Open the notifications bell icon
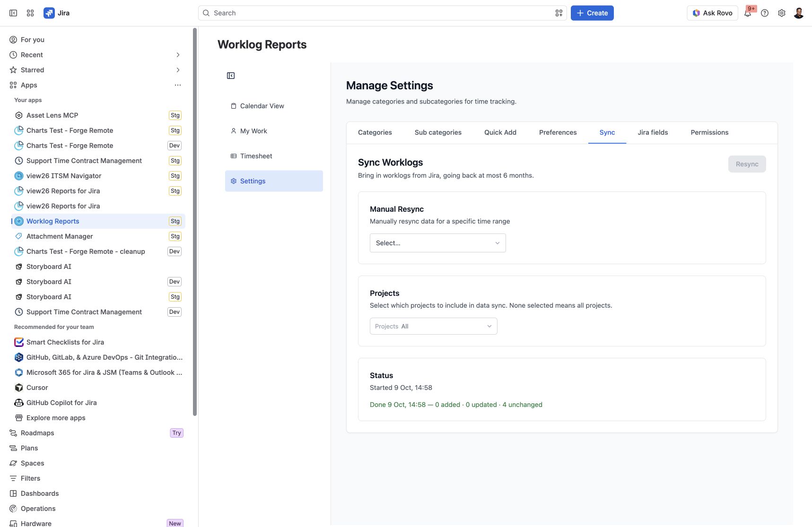Viewport: 812px width, 527px height. 748,13
